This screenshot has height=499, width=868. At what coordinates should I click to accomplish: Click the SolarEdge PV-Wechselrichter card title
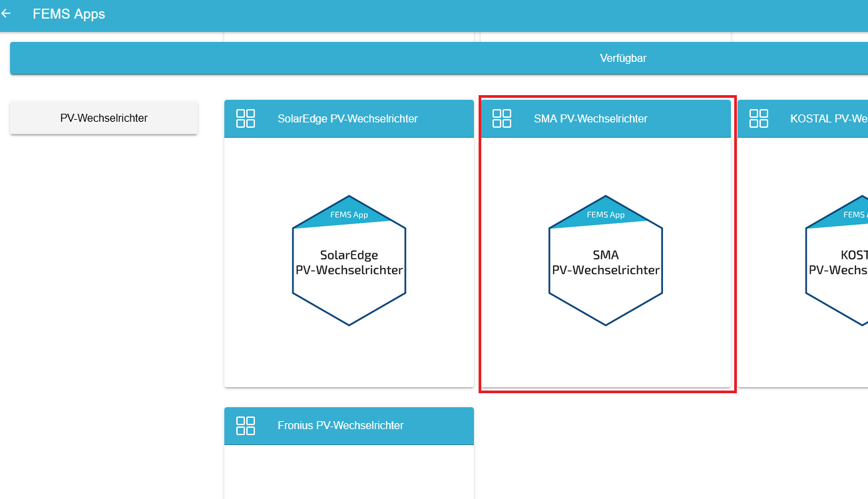coord(347,118)
